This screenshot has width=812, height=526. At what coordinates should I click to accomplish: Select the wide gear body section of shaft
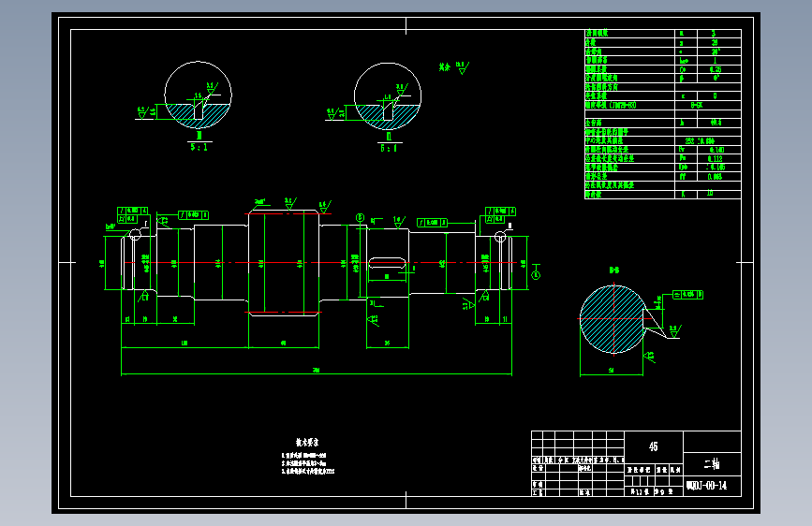pos(284,263)
